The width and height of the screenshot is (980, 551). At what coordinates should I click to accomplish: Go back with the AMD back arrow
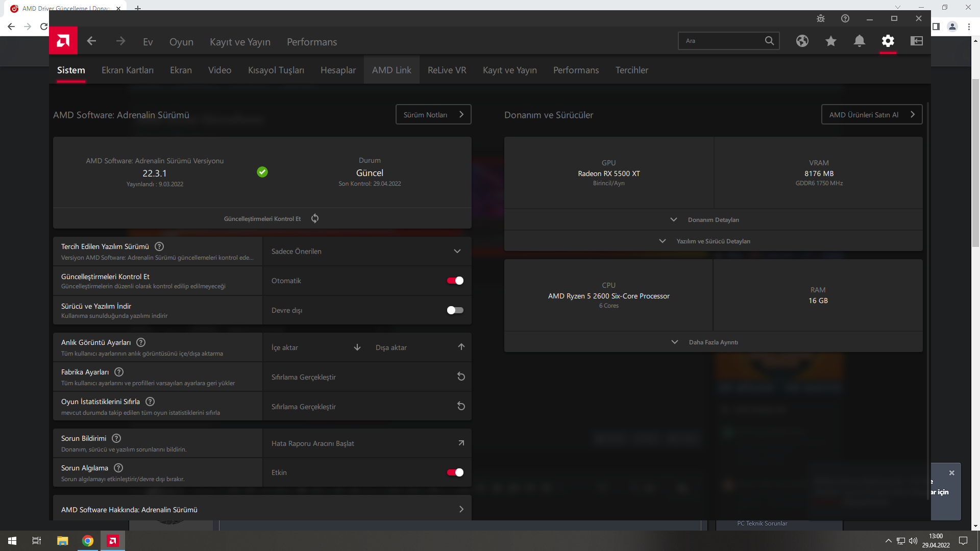(91, 41)
